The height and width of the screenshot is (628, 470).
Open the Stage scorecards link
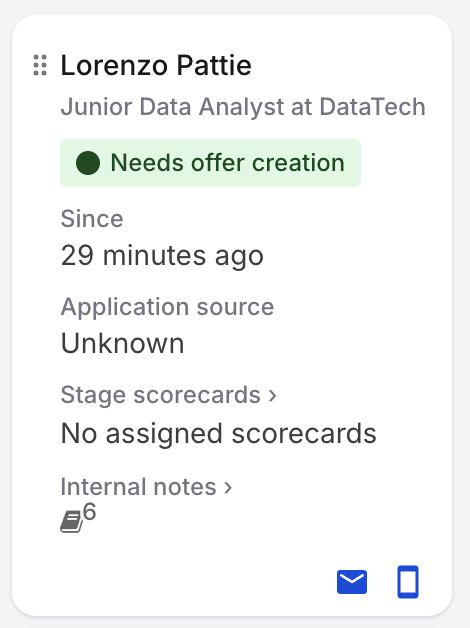[169, 395]
